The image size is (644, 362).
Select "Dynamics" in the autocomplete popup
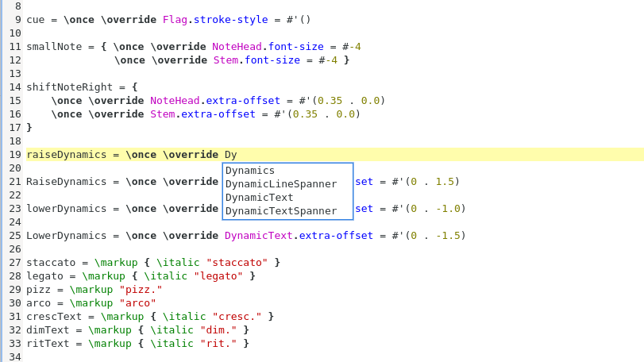coord(250,171)
